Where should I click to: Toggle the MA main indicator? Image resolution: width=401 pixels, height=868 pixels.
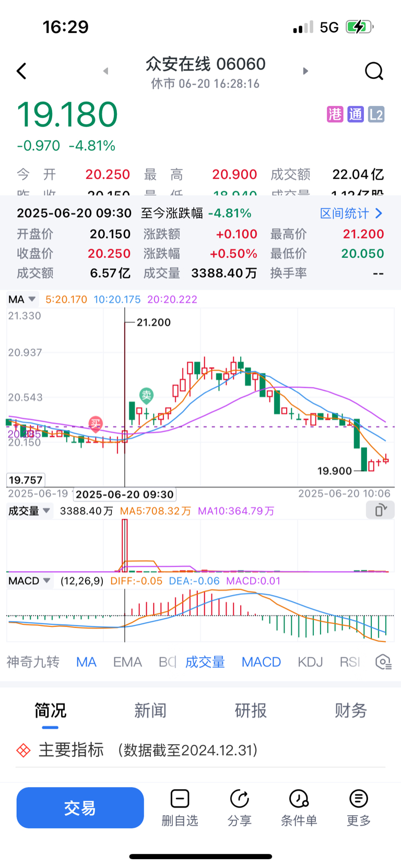86,662
